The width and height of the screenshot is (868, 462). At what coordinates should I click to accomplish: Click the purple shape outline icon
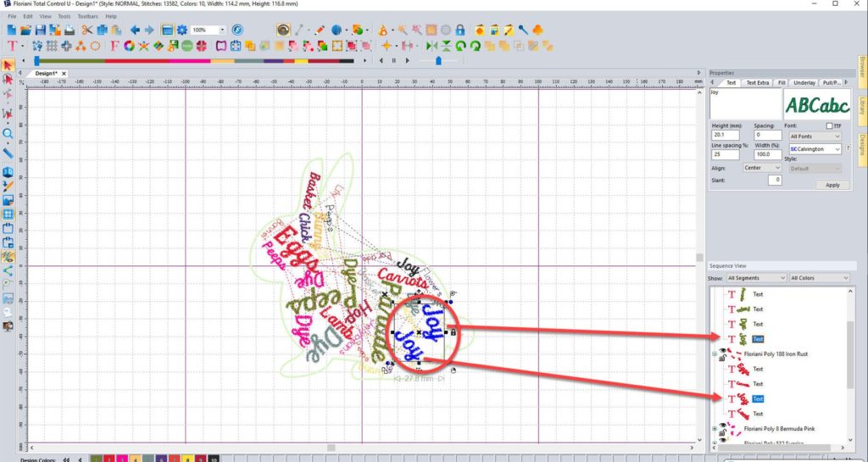(x=221, y=46)
